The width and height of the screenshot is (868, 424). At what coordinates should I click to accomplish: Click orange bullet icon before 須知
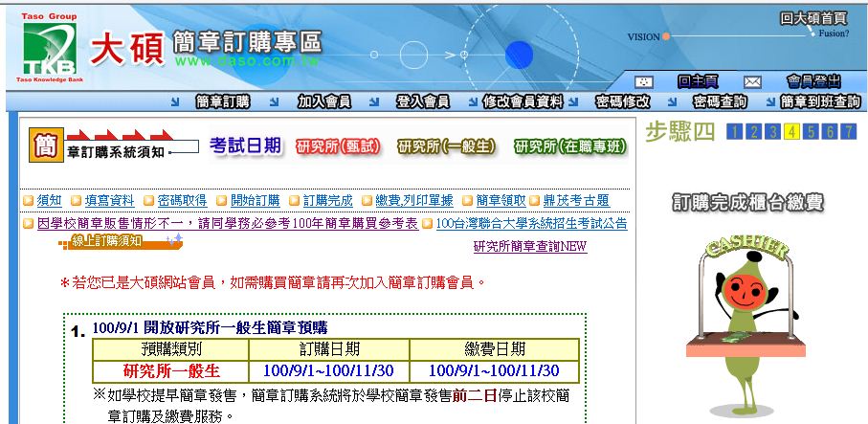point(29,201)
